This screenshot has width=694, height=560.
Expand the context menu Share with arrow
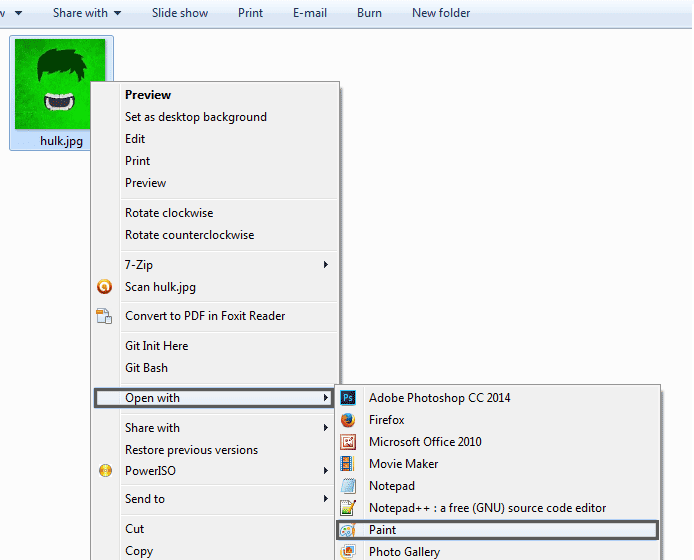click(x=326, y=428)
